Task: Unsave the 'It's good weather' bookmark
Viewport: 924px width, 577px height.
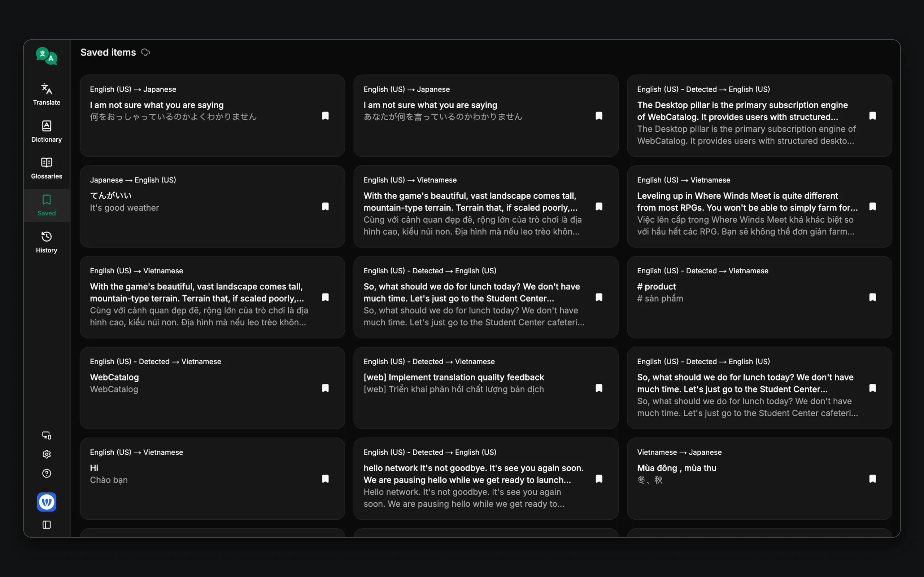Action: pyautogui.click(x=325, y=206)
